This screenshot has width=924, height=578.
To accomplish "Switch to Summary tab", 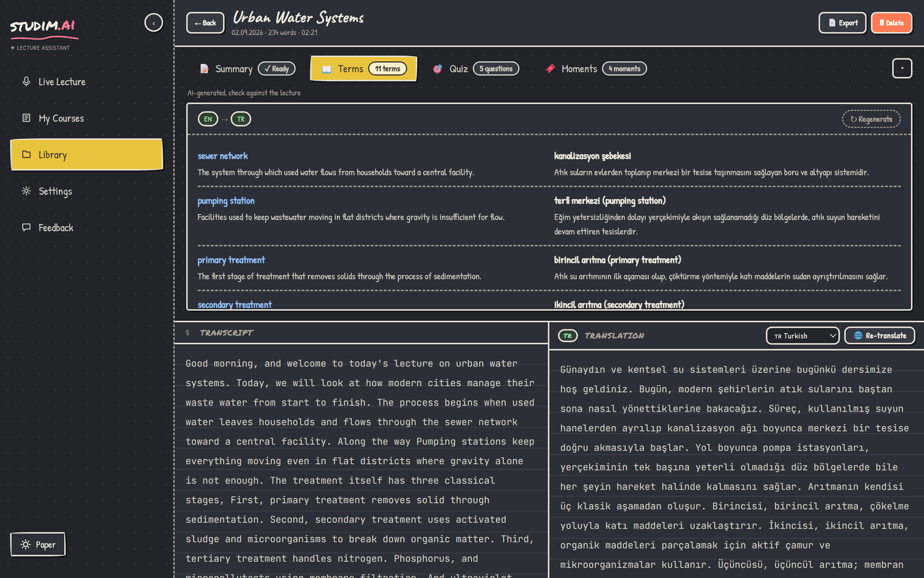I will (x=247, y=69).
